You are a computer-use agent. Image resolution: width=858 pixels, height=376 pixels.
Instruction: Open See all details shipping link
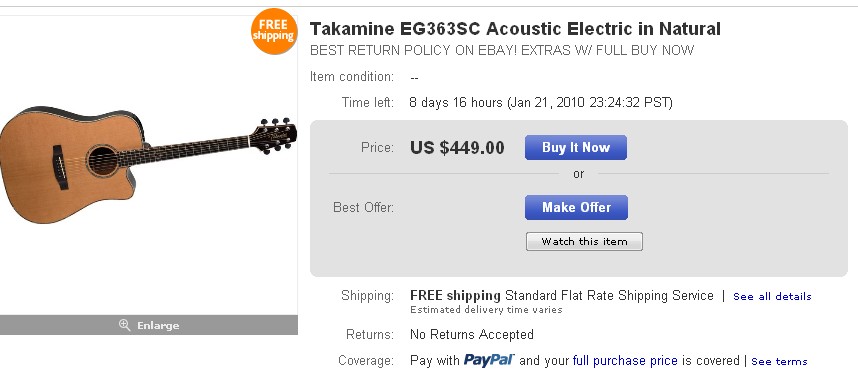(772, 297)
